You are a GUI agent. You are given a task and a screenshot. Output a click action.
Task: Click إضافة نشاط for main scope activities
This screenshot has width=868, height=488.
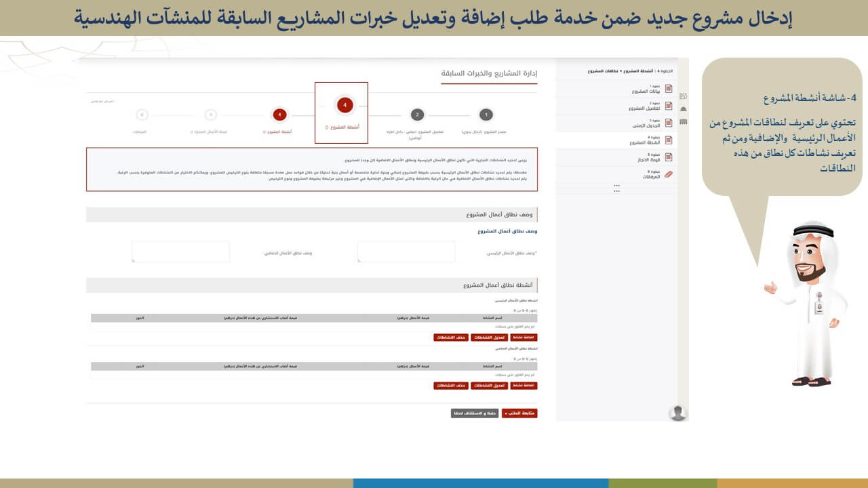pos(524,337)
